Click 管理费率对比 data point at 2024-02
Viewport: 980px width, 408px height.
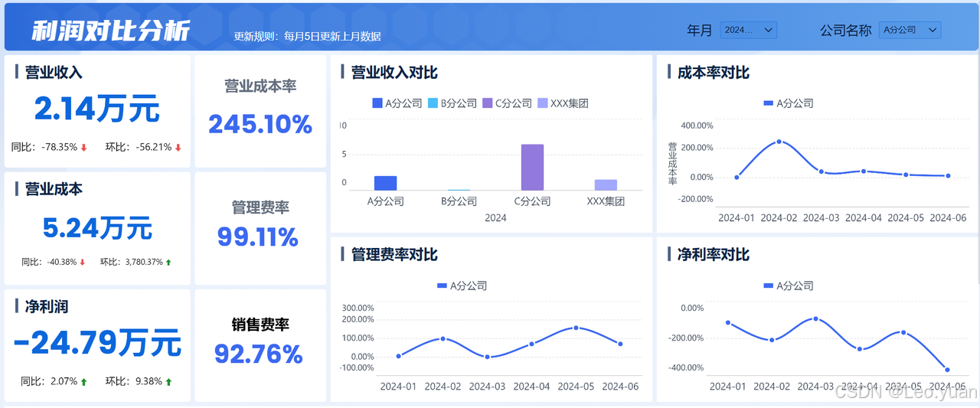click(x=443, y=338)
